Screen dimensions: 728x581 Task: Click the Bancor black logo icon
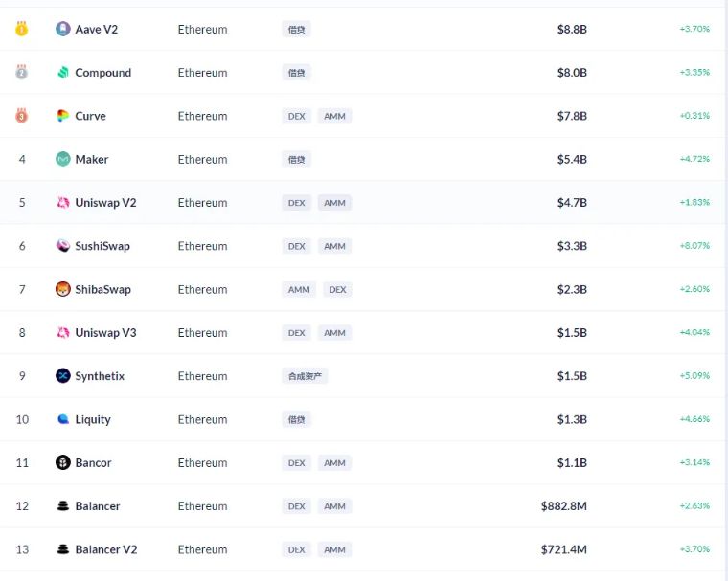pos(62,462)
